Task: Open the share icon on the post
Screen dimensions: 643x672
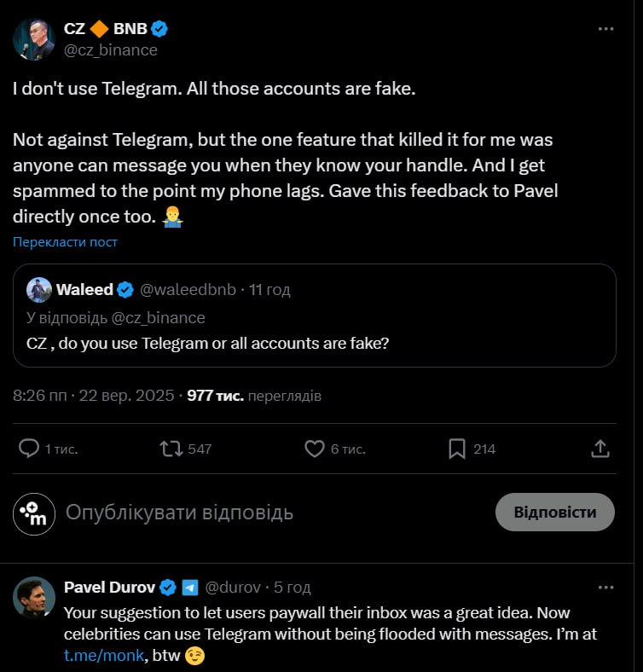Action: coord(600,449)
